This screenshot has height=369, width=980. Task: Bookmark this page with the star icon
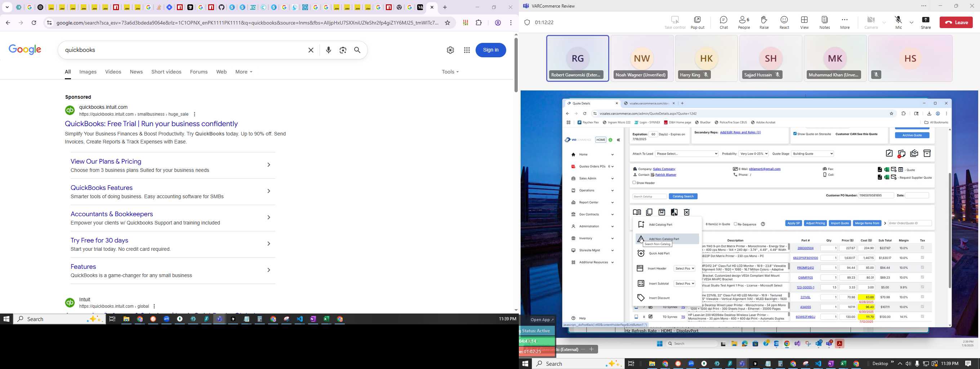(x=447, y=23)
